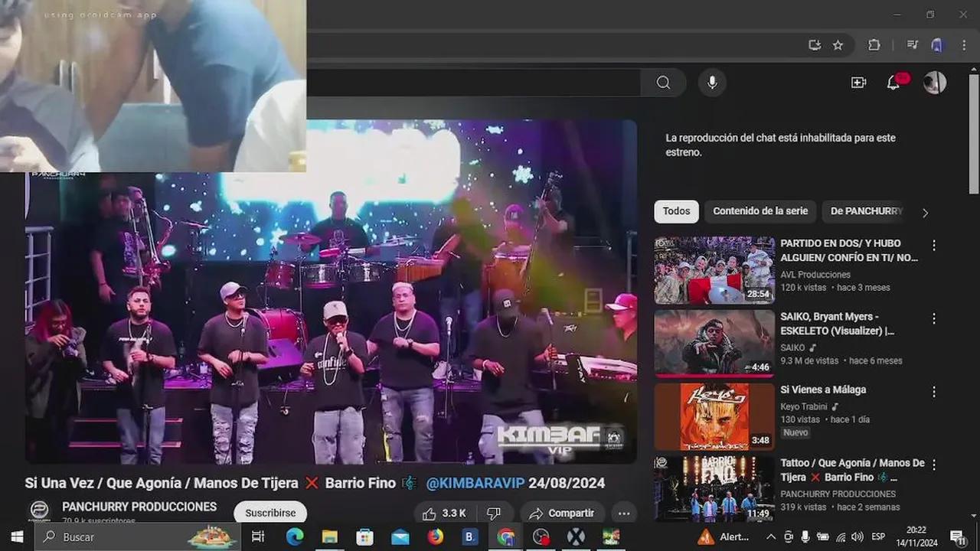Click the install app icon in address bar
This screenshot has height=551, width=980.
point(815,45)
